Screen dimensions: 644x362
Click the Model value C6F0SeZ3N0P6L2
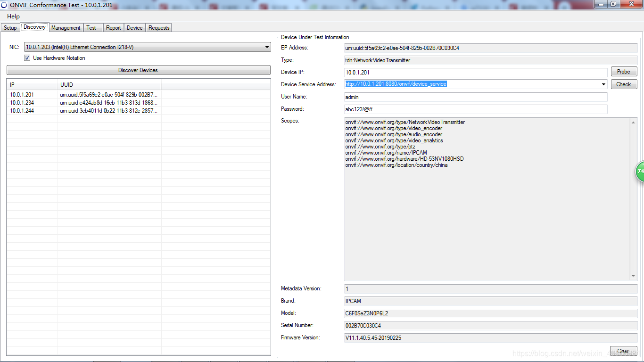click(x=366, y=313)
